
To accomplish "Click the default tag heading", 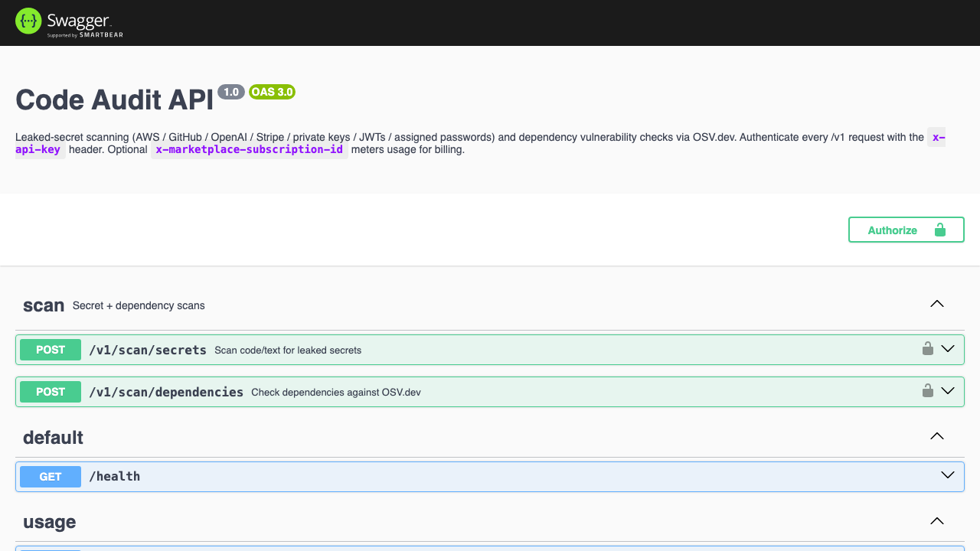I will [x=53, y=438].
